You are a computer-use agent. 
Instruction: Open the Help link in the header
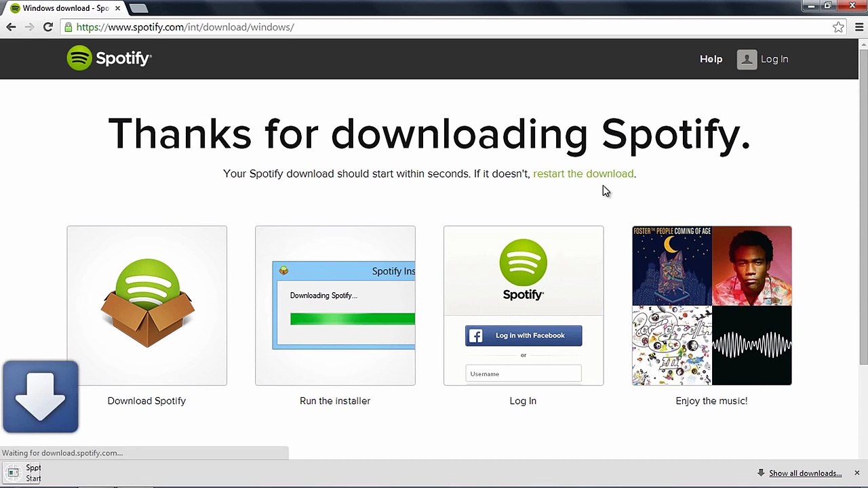711,59
